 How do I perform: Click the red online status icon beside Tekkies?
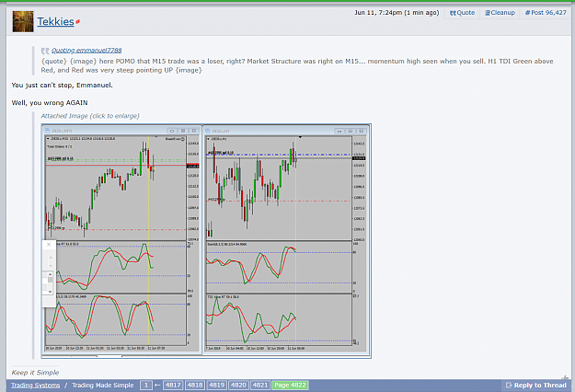coord(78,22)
